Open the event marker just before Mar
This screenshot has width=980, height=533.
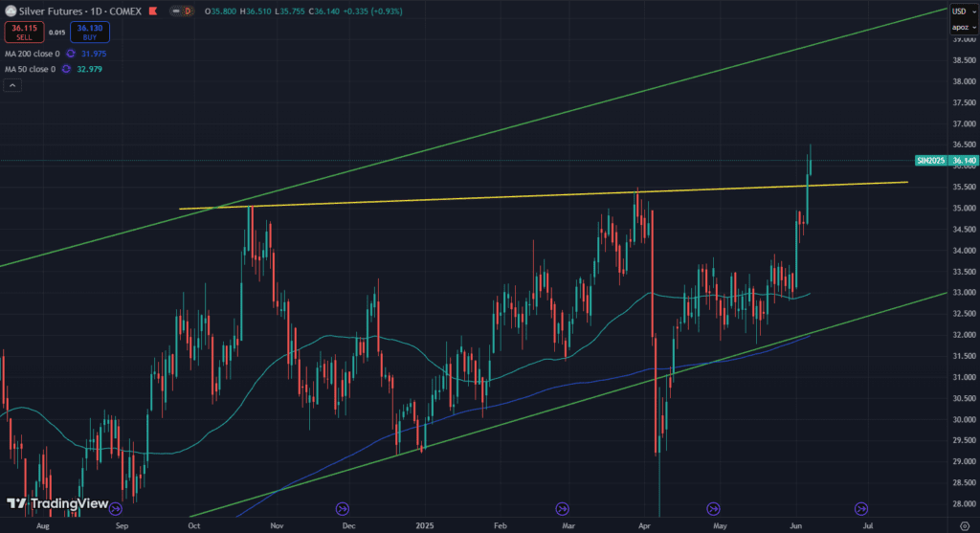tap(562, 509)
